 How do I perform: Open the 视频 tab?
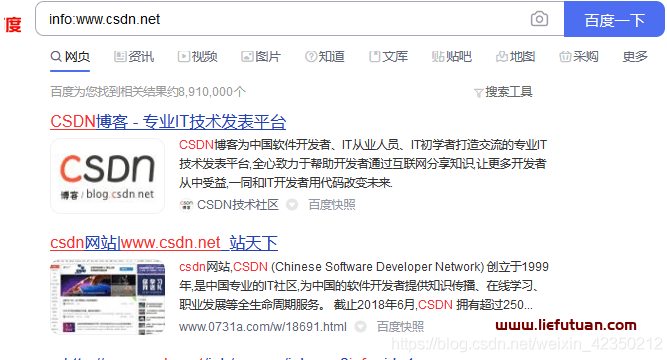pos(198,57)
